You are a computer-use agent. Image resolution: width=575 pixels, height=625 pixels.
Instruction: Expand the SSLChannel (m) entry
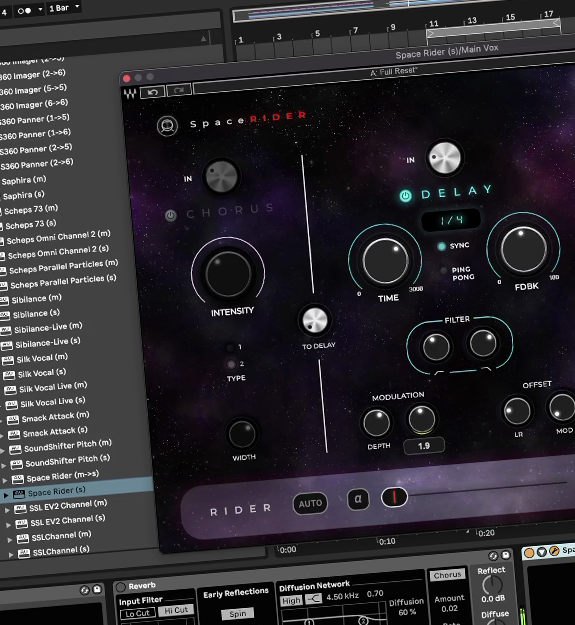(x=10, y=540)
